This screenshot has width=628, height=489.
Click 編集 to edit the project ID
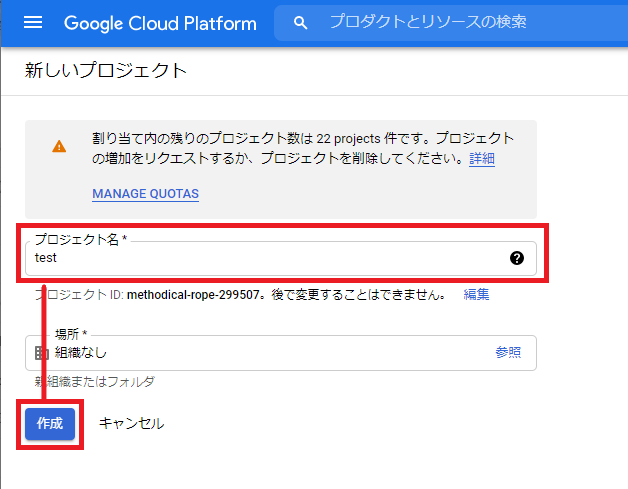[x=476, y=294]
